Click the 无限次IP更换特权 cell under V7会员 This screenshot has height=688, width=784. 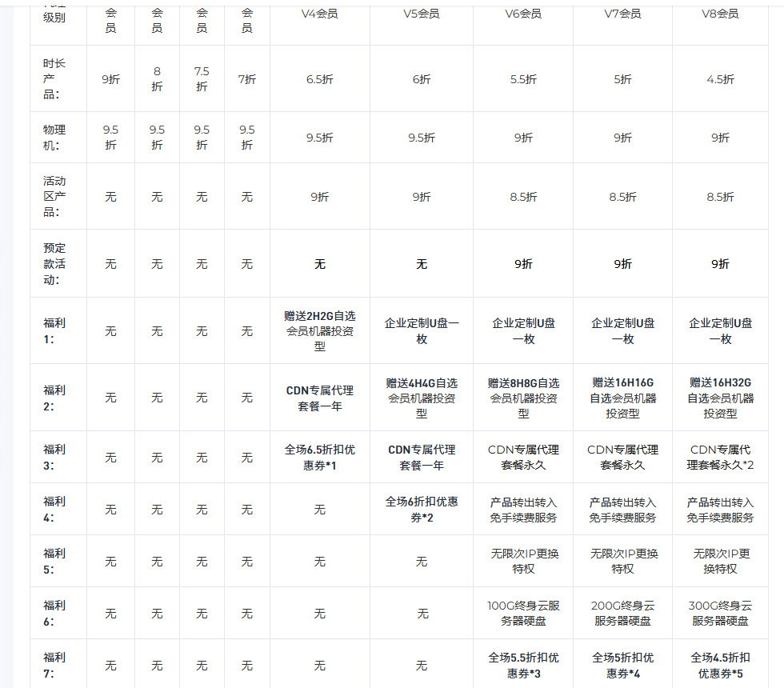(x=622, y=562)
